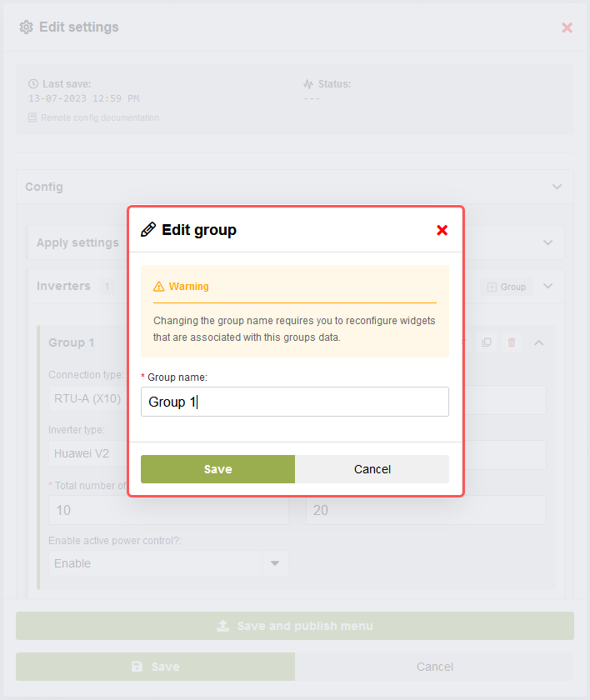This screenshot has width=590, height=700.
Task: Click the orange warning triangle icon
Action: point(158,287)
